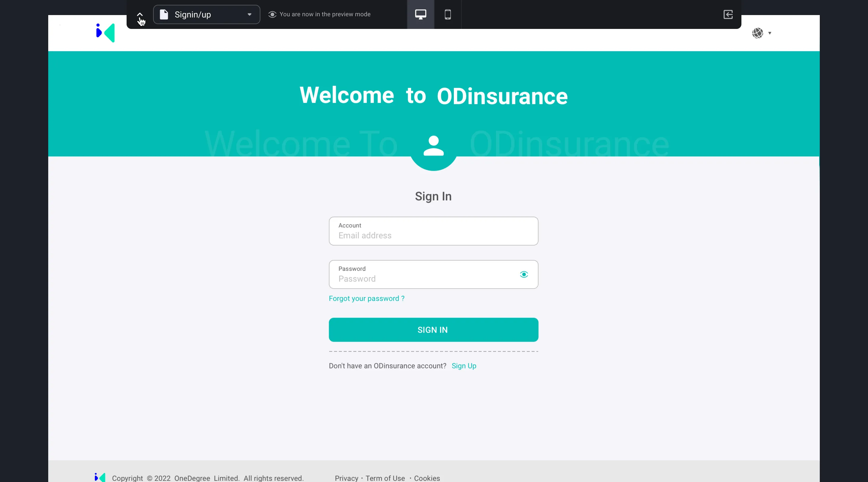
Task: Switch to desktop preview view
Action: pos(420,14)
